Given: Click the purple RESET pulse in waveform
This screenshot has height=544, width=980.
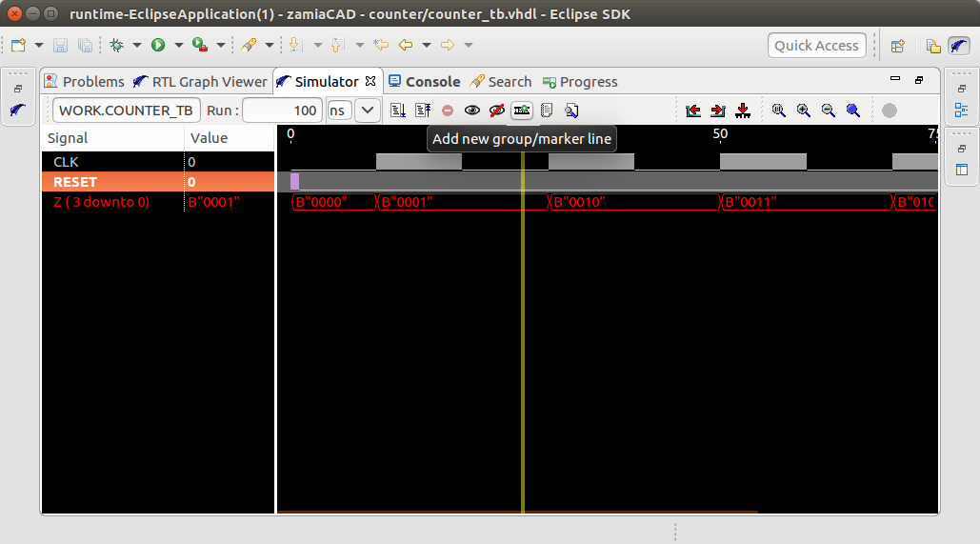Looking at the screenshot, I should 294,181.
